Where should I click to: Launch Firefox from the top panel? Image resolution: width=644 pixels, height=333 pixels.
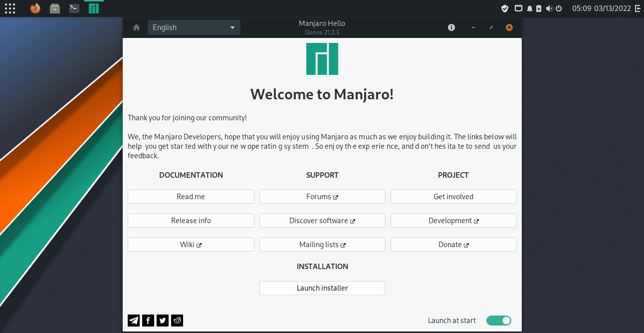(35, 8)
